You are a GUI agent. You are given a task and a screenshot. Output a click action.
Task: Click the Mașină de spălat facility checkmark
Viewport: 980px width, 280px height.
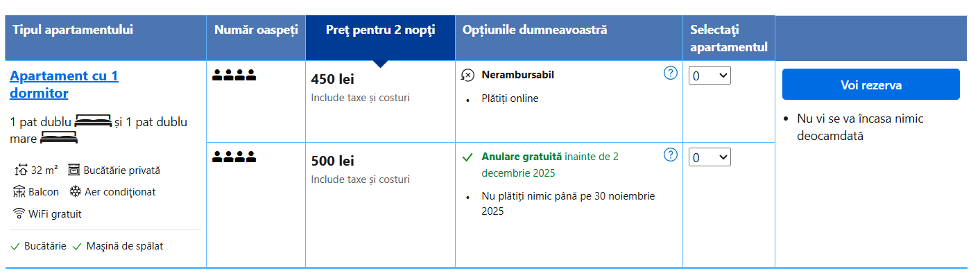(x=76, y=246)
